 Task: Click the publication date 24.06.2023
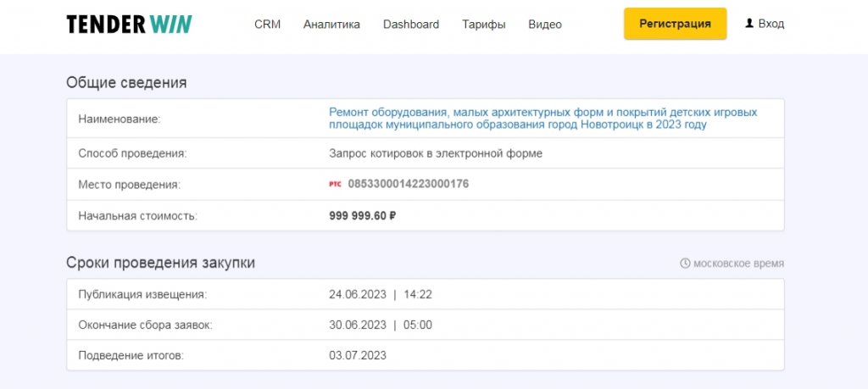coord(357,295)
